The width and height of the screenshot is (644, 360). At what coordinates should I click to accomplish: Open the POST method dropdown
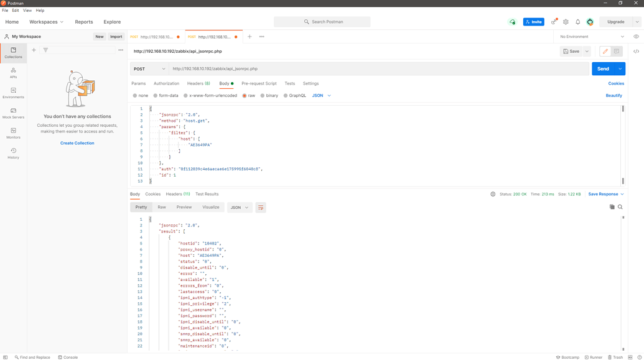point(149,69)
